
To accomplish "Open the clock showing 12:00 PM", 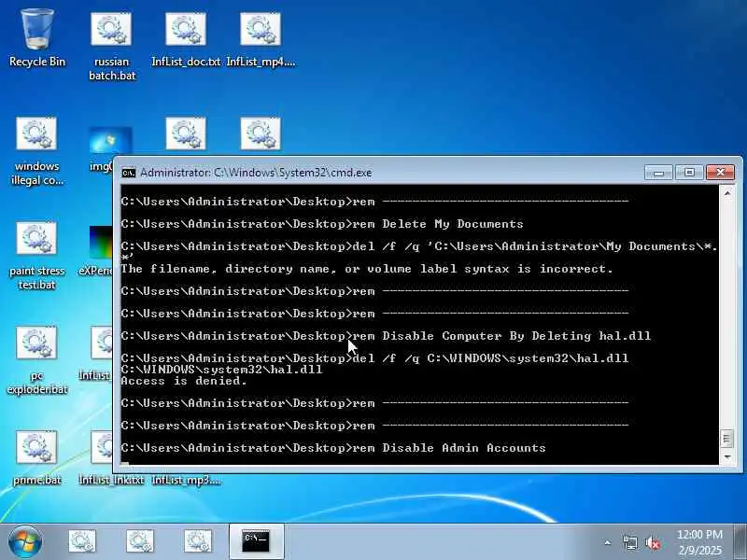I will 699,542.
